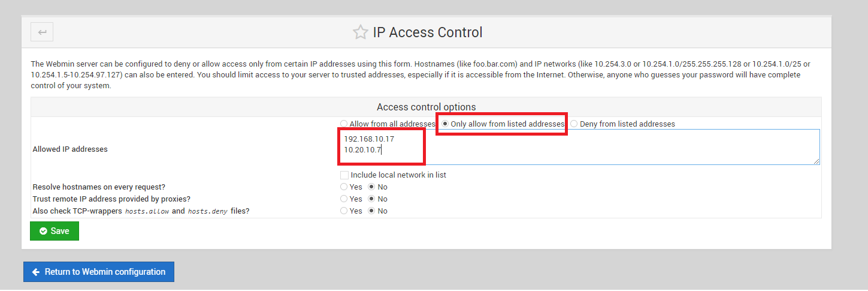Click the back arrow button in header

[42, 32]
